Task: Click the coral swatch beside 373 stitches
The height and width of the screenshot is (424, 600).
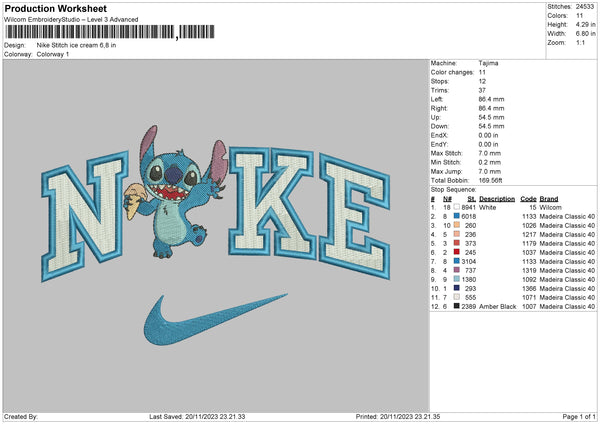Action: click(457, 243)
